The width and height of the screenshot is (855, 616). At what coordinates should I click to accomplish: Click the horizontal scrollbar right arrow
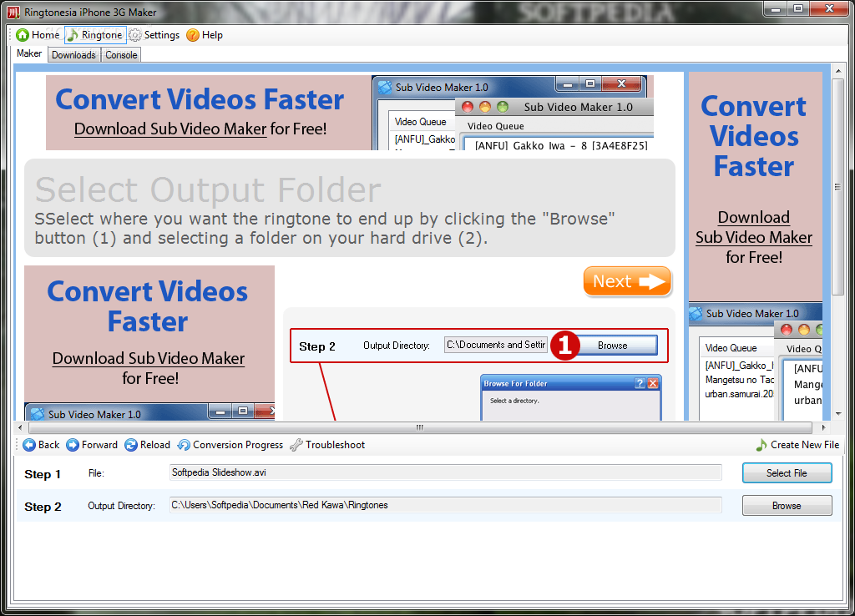click(824, 427)
